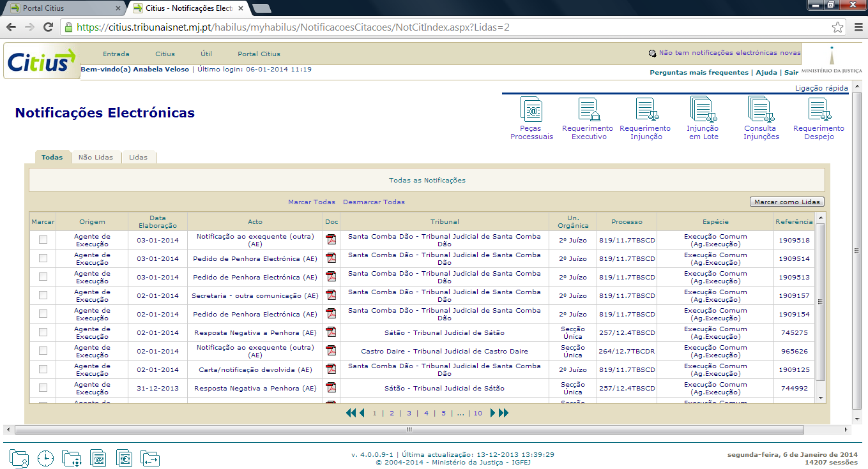Open PDF document for reference 965626
Image resolution: width=868 pixels, height=469 pixels.
(x=331, y=351)
